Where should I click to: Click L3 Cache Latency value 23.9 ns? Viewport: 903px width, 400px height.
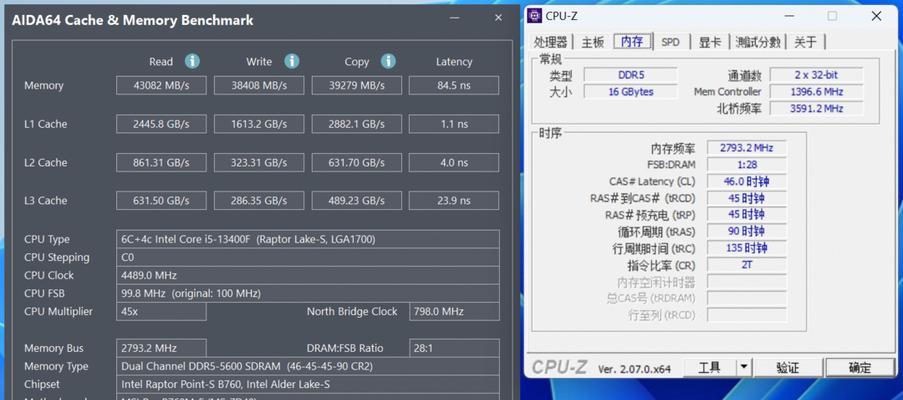(454, 200)
